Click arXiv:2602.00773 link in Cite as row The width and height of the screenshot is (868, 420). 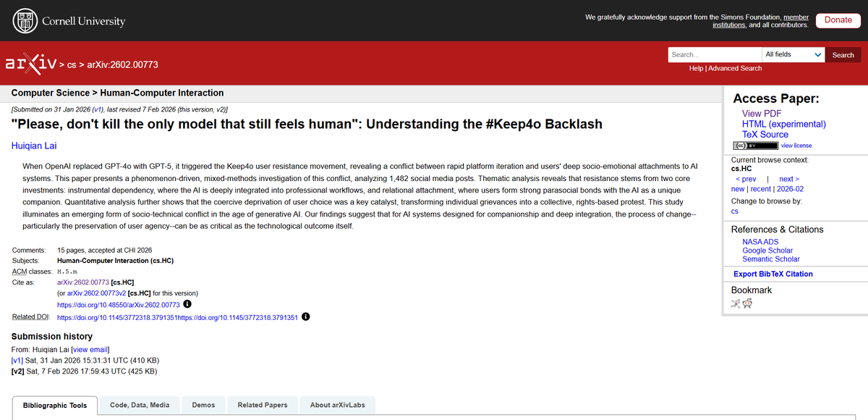(x=82, y=282)
